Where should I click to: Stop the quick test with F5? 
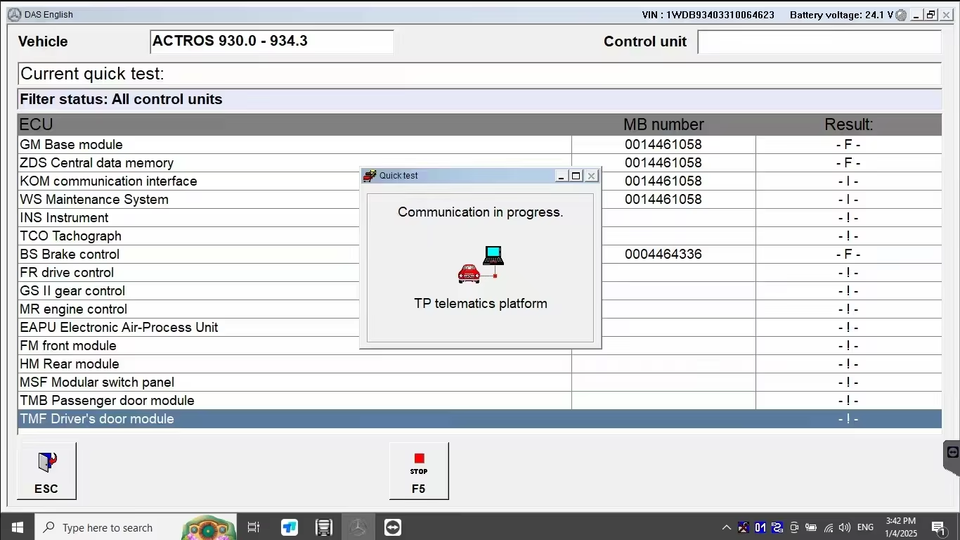pyautogui.click(x=419, y=471)
